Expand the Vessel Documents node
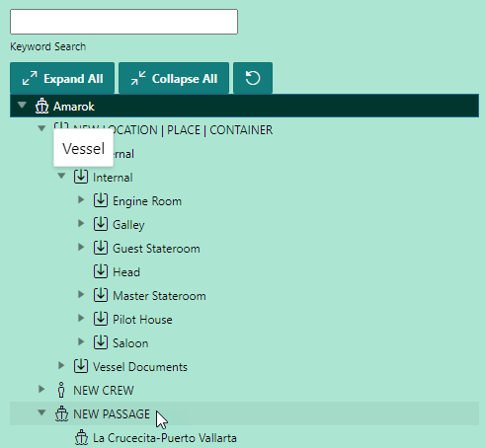 point(61,365)
